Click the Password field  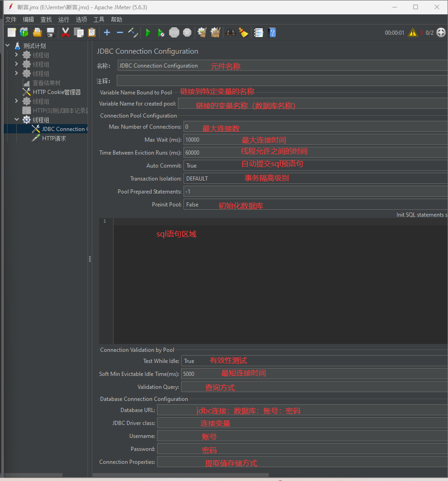pos(302,449)
